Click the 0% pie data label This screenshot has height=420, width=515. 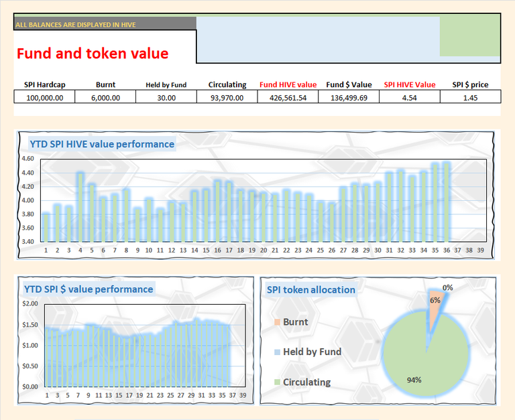[448, 288]
